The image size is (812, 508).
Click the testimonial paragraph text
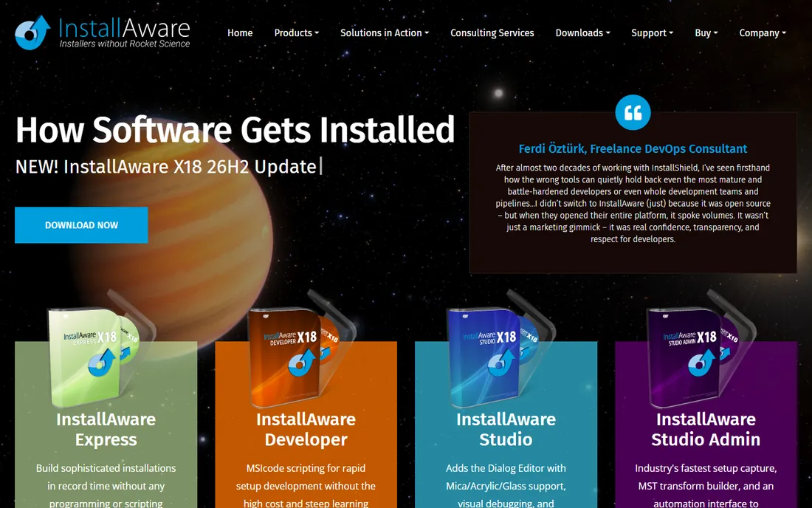point(633,204)
